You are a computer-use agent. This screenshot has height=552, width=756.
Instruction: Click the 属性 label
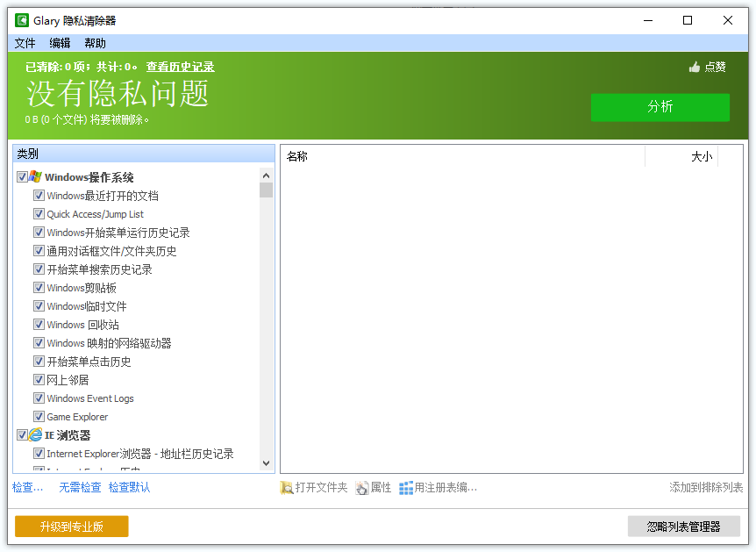(x=381, y=488)
